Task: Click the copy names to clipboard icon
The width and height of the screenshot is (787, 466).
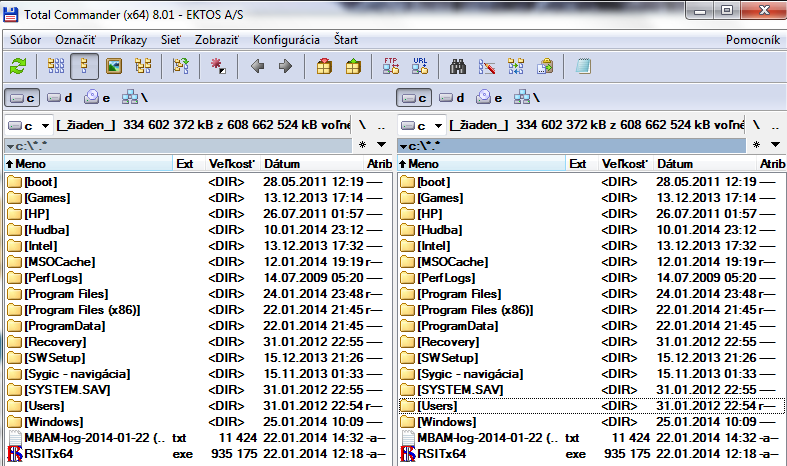Action: [x=545, y=66]
